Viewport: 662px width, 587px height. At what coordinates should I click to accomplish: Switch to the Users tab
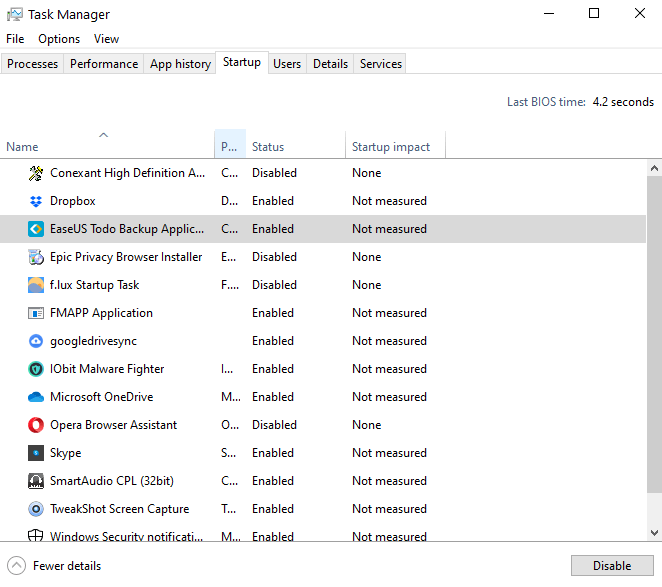tap(287, 64)
